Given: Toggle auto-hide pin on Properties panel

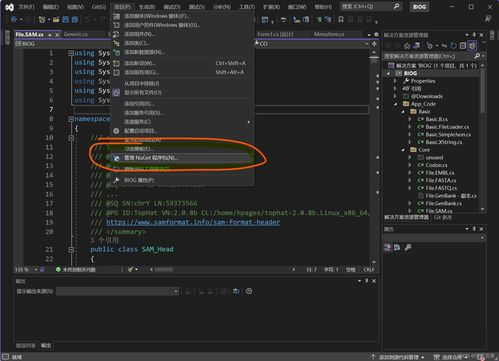Looking at the screenshot, I should point(474,229).
